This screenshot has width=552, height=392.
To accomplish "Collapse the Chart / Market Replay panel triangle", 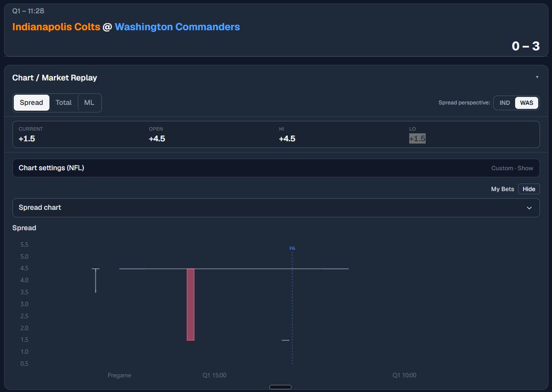I will 537,77.
